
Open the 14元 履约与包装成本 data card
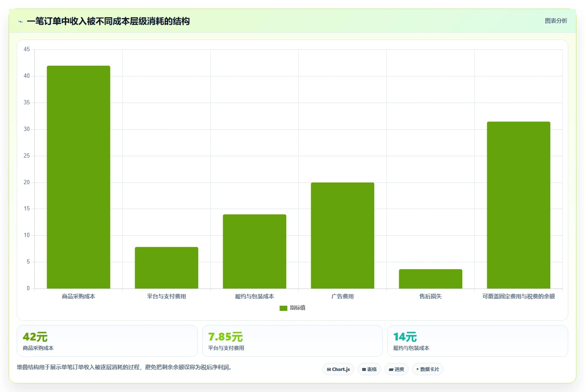click(x=478, y=341)
